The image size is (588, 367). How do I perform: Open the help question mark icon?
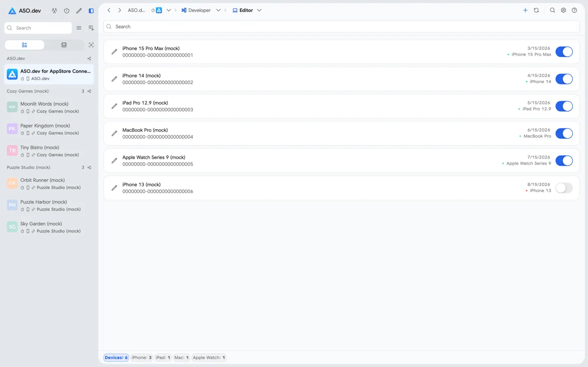pyautogui.click(x=574, y=10)
